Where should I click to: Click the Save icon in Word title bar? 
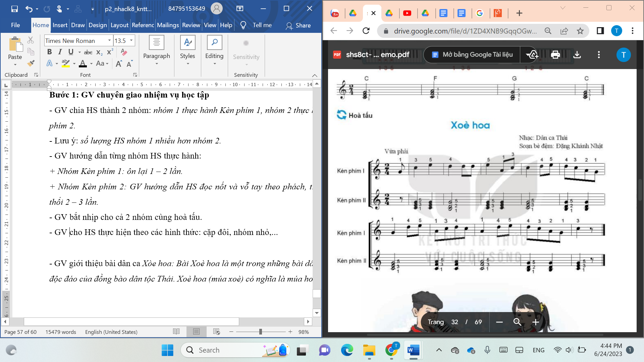pos(14,9)
